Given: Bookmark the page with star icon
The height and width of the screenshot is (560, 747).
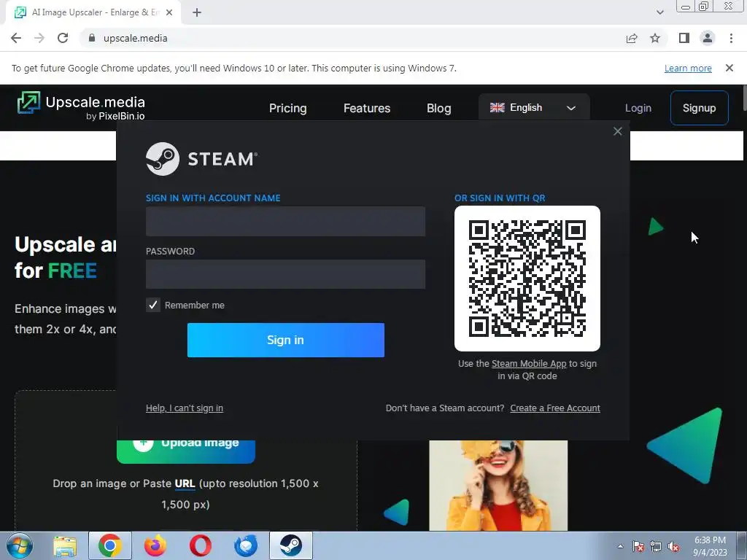Looking at the screenshot, I should tap(655, 38).
